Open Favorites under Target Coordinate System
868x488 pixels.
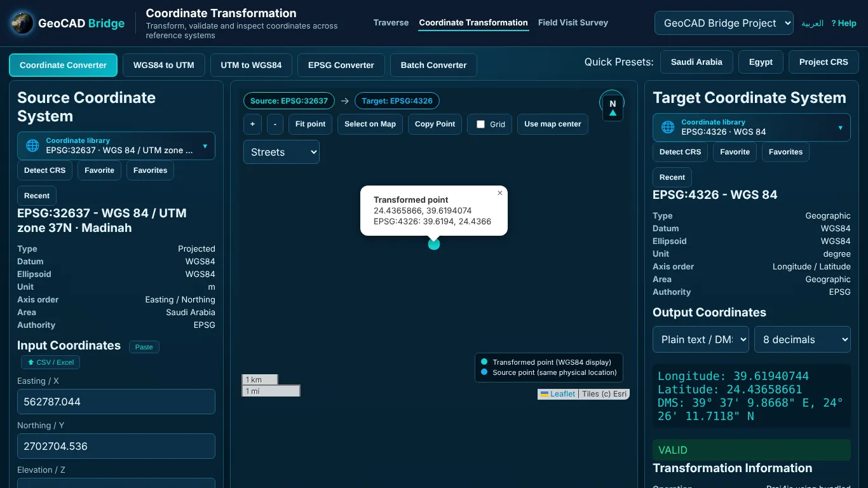pos(785,152)
